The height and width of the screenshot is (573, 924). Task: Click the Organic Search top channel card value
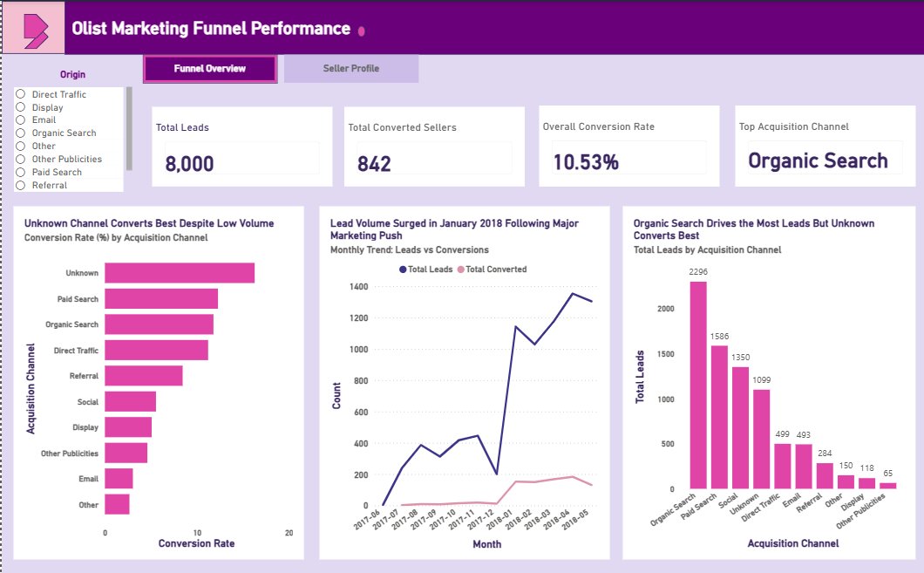coord(818,160)
